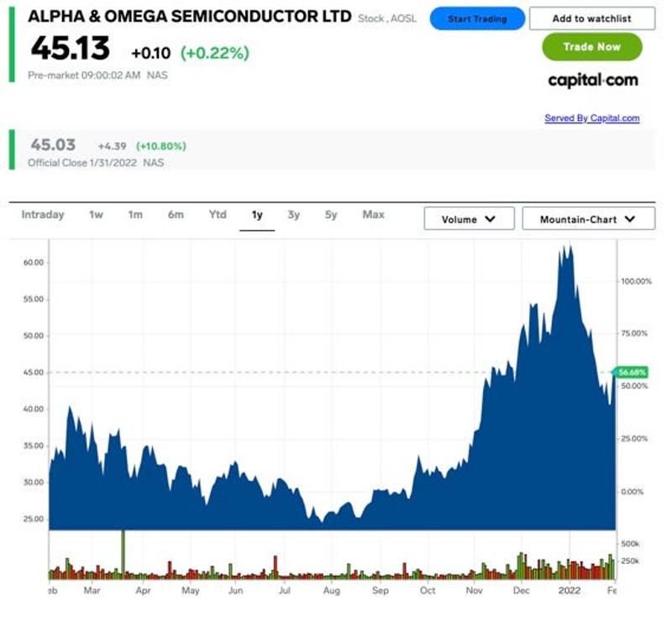Select the 1w chart range

coord(96,214)
